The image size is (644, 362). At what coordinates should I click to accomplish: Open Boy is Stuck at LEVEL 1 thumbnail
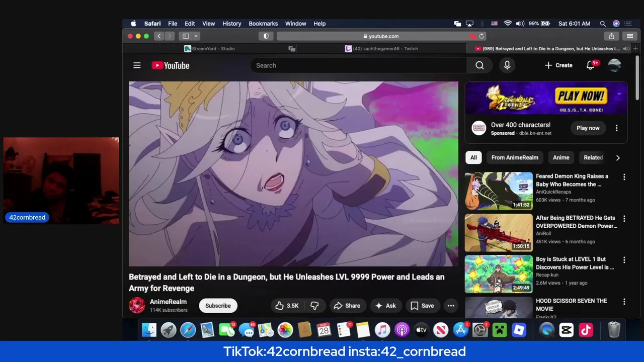pyautogui.click(x=499, y=274)
